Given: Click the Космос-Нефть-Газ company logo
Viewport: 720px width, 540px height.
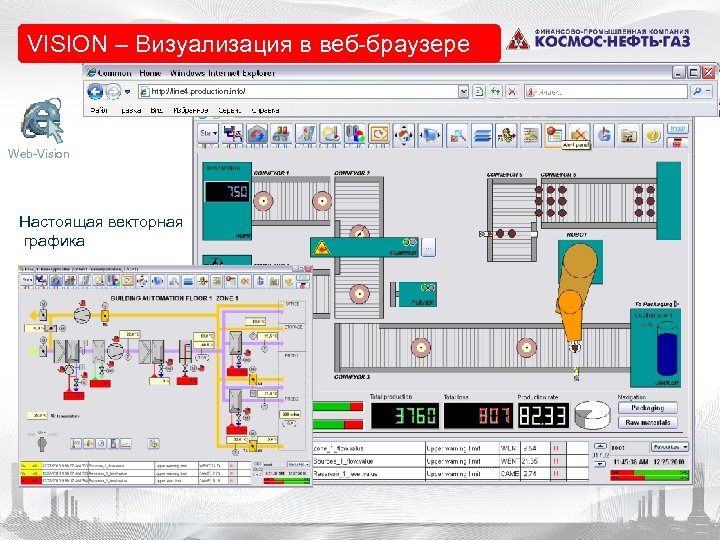Looking at the screenshot, I should pos(598,39).
